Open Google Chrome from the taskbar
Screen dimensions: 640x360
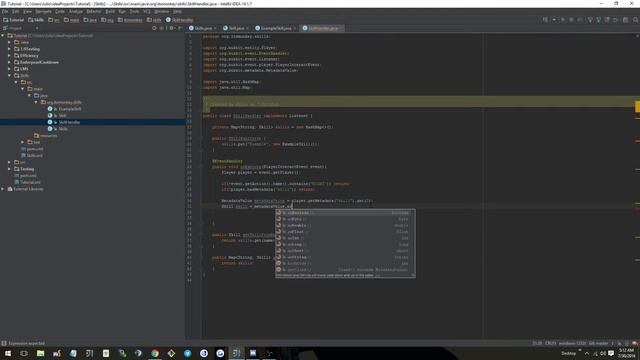[155, 353]
